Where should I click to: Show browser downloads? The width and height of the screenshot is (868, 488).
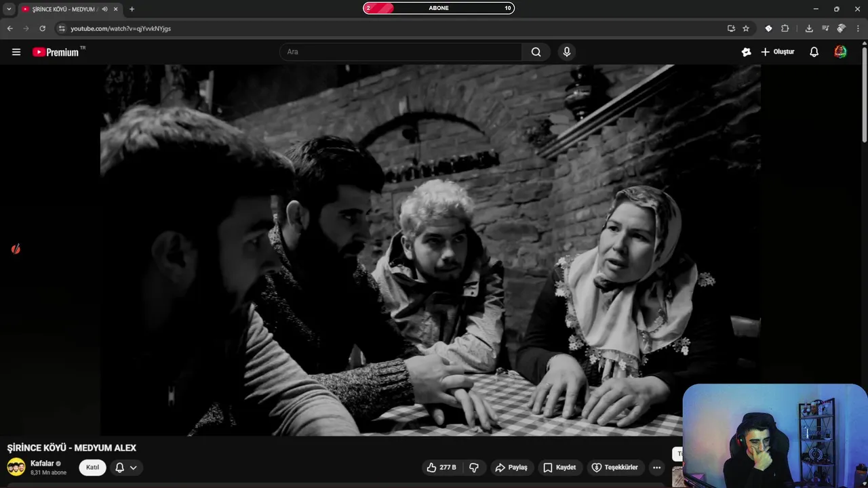point(809,28)
